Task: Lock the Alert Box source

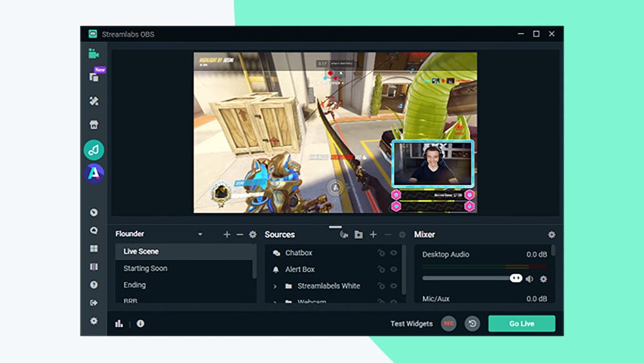Action: [x=381, y=270]
